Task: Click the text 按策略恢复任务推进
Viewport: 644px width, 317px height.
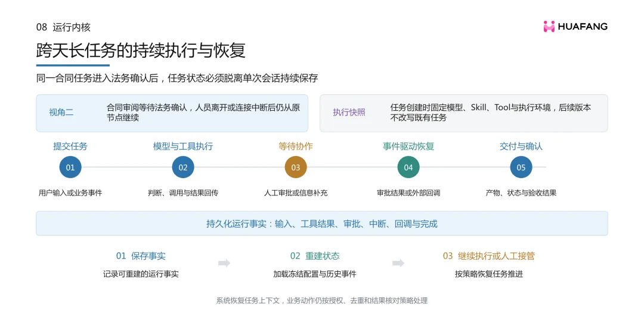Action: (489, 274)
